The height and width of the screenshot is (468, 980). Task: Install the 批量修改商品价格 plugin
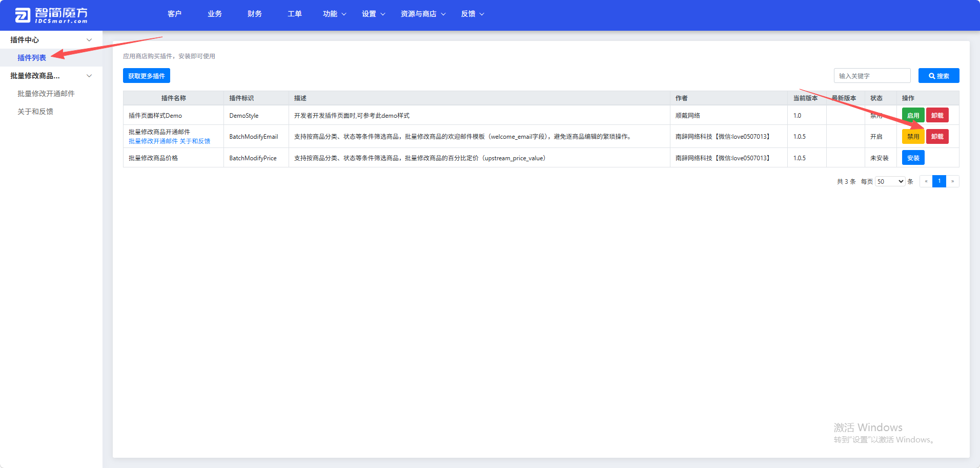coord(913,158)
